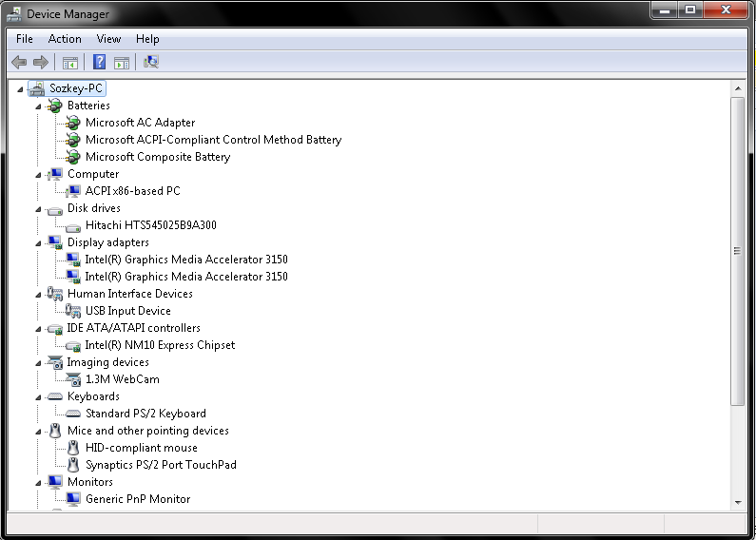Select HID-compliant mouse entry
Image resolution: width=756 pixels, height=540 pixels.
point(142,448)
